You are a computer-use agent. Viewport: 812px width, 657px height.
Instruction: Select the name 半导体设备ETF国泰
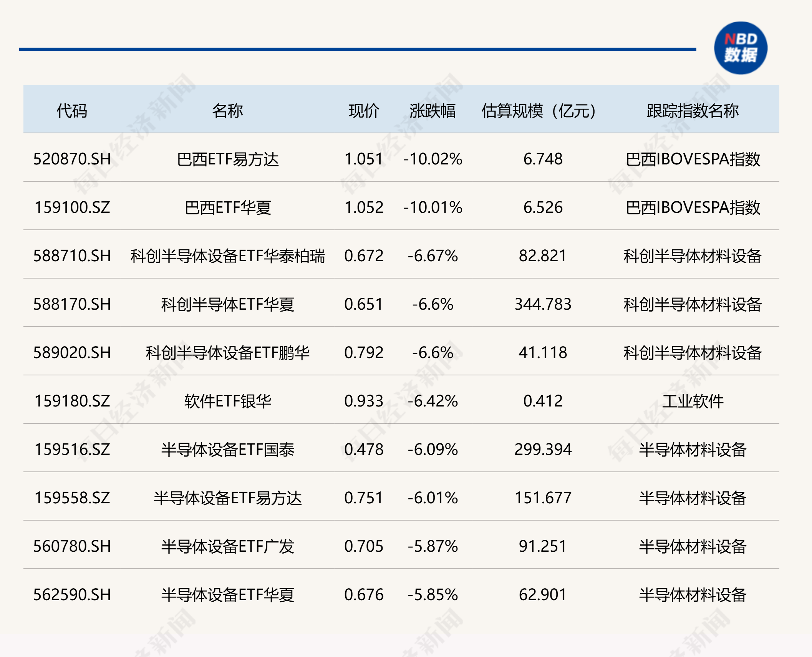point(227,450)
